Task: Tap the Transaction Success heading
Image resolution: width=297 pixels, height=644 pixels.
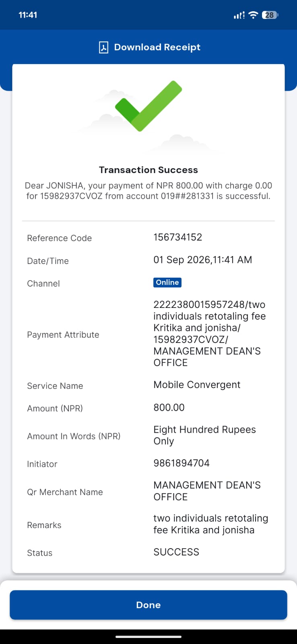Action: 148,170
